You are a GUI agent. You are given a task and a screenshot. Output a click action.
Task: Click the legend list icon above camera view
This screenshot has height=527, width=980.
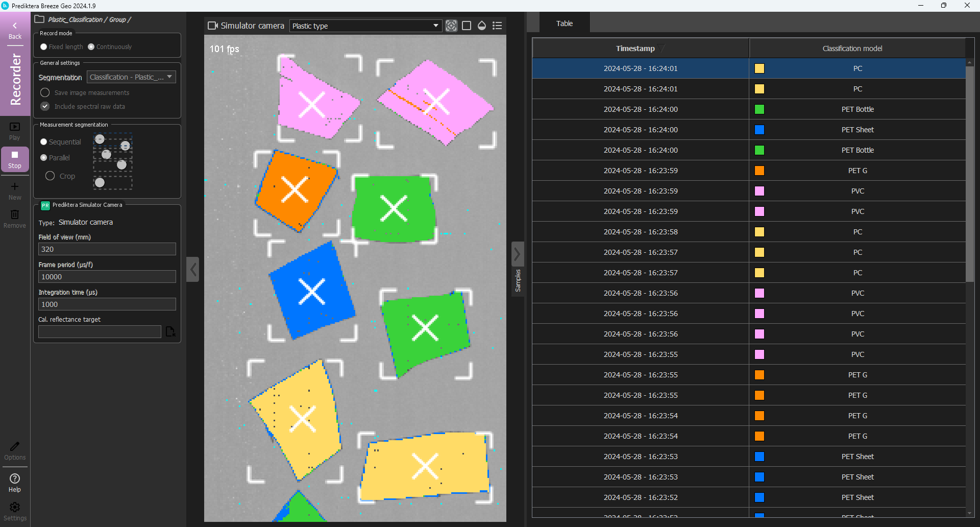tap(497, 26)
